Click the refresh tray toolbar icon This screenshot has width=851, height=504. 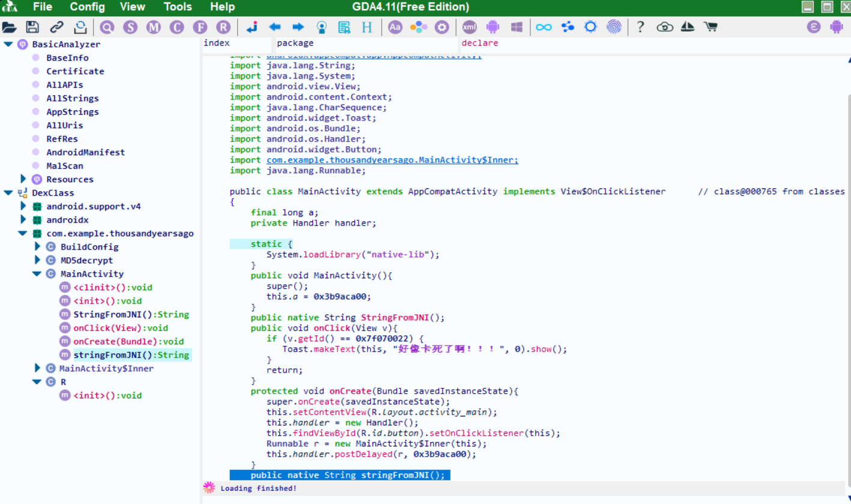click(80, 27)
